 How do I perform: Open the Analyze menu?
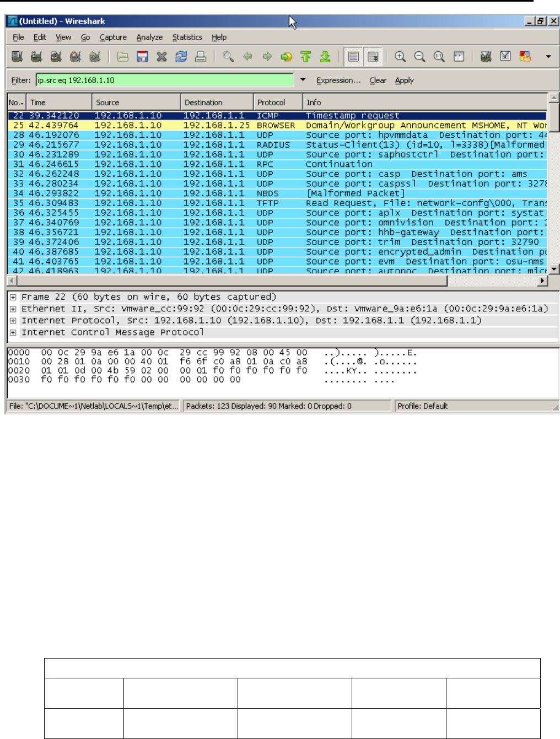(x=149, y=37)
